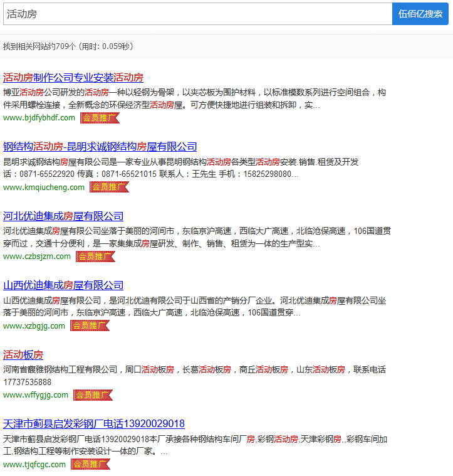Click the 会员推广 badge beside www.bjdfybhdf.com
The width and height of the screenshot is (453, 476).
coord(99,118)
